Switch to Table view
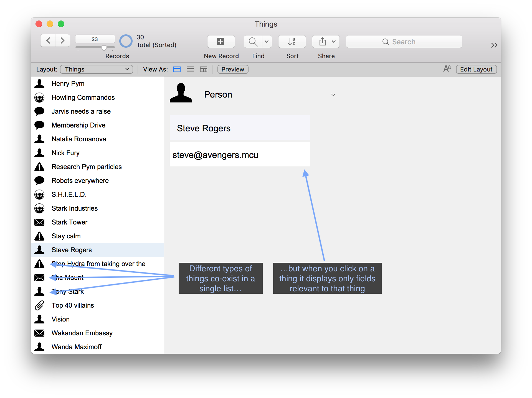This screenshot has width=532, height=398. click(204, 69)
